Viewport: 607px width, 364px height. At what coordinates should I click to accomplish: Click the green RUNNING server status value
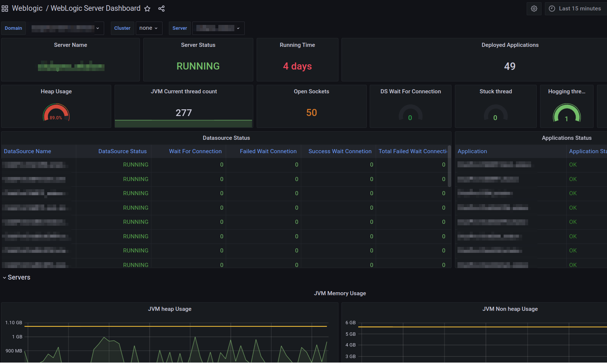click(198, 66)
